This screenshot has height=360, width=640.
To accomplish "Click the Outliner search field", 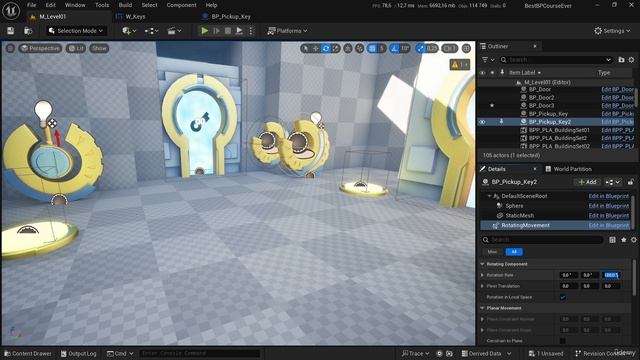I will click(556, 60).
